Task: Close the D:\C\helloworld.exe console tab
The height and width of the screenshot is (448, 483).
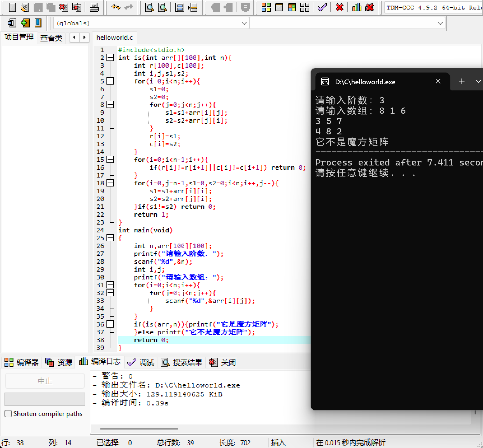Action: [438, 81]
